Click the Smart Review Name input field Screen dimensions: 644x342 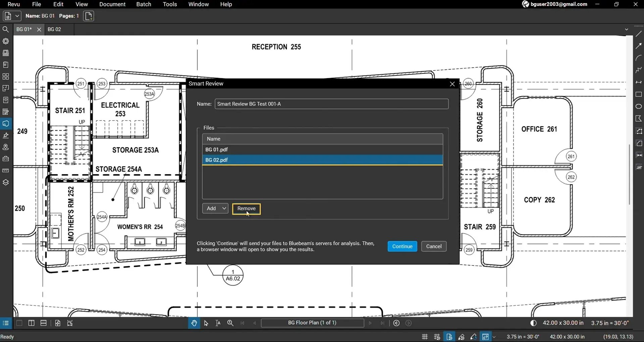click(x=332, y=104)
